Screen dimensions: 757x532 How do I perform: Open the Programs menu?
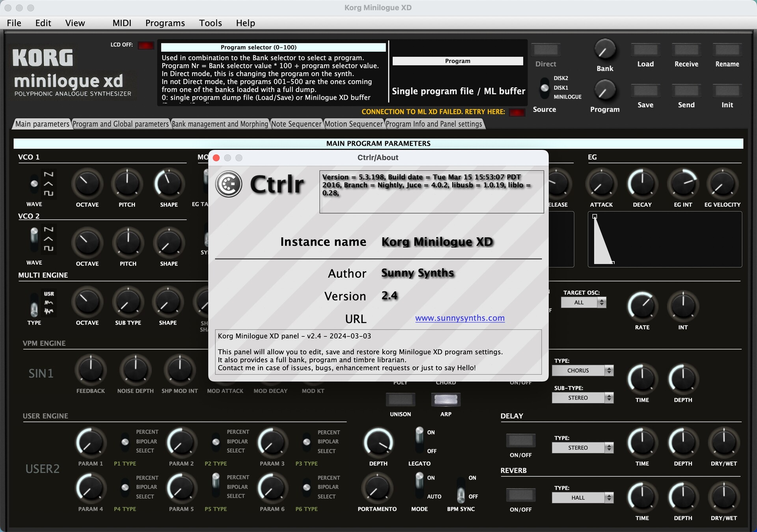point(165,23)
